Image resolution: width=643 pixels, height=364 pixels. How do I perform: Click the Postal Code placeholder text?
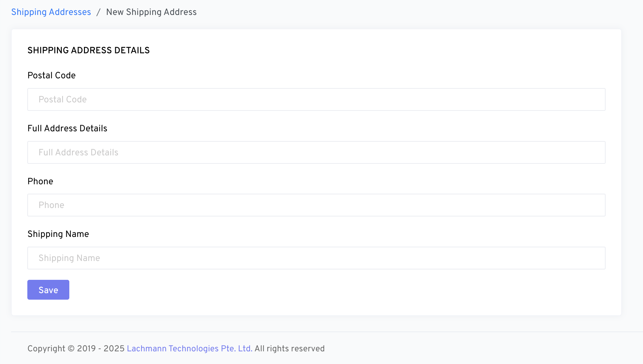pos(62,99)
